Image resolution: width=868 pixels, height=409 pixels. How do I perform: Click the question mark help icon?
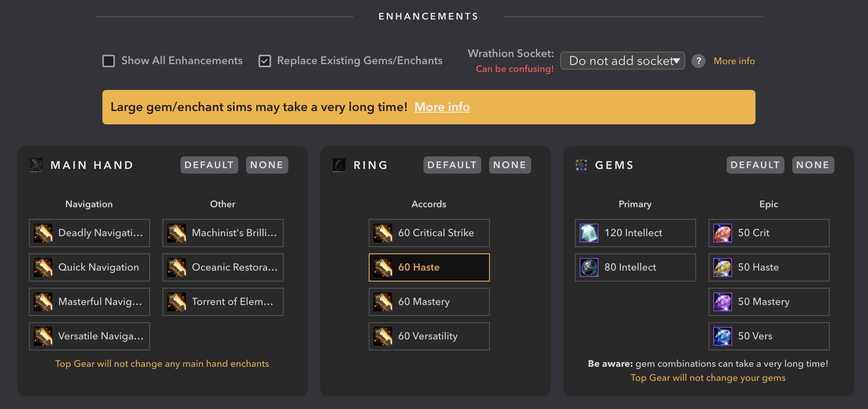point(698,61)
